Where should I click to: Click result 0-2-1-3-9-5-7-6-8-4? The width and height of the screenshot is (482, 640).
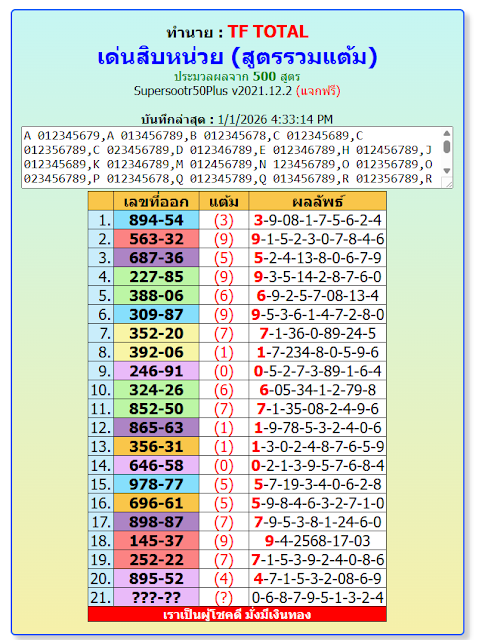pos(318,465)
